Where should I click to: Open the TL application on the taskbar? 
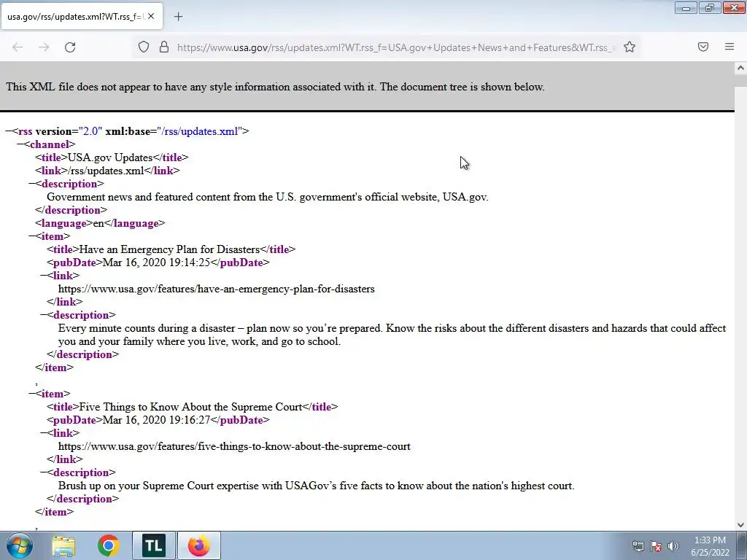[x=153, y=545]
